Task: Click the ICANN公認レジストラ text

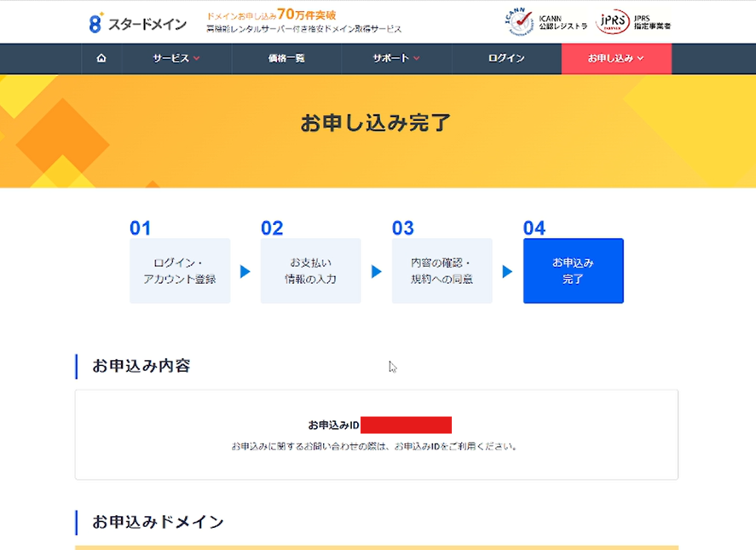Action: coord(563,22)
